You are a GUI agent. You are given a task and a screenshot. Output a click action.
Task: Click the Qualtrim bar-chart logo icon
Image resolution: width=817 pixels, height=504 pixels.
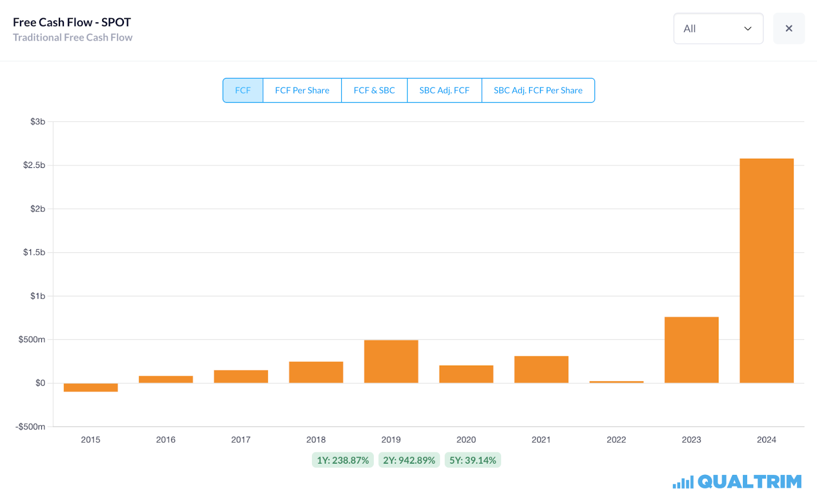click(683, 482)
